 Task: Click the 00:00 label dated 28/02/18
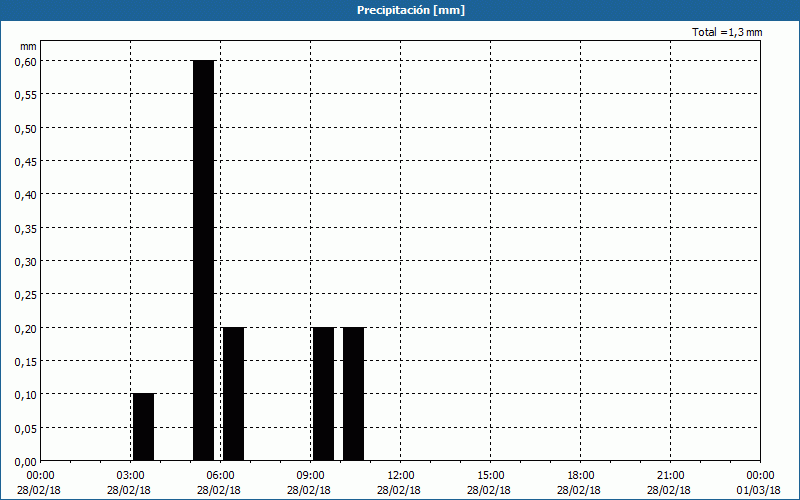pyautogui.click(x=39, y=476)
